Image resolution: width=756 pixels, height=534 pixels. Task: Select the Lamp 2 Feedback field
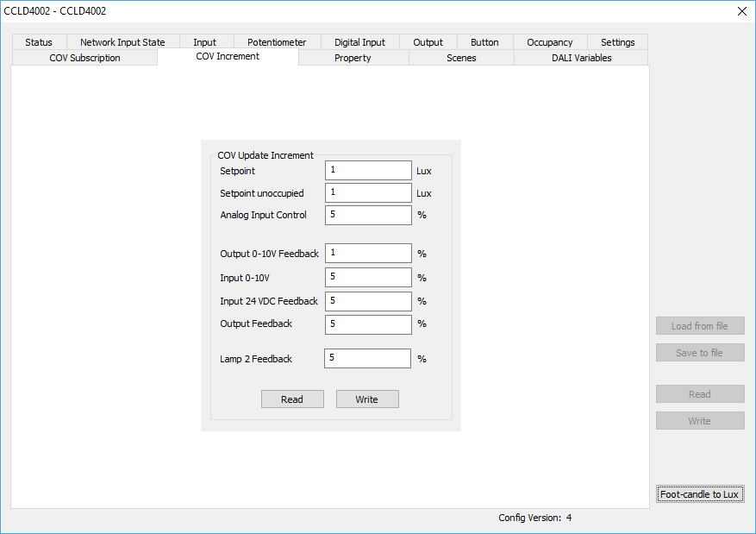click(x=367, y=358)
